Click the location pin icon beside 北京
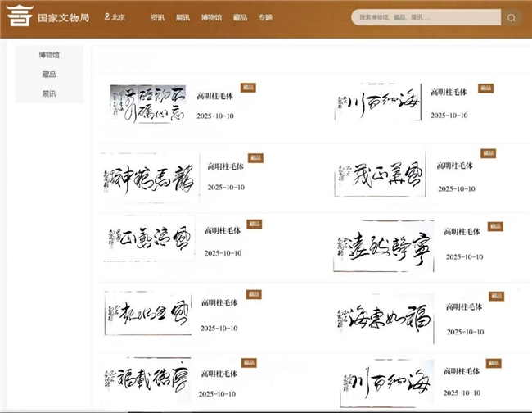The width and height of the screenshot is (532, 413). click(x=106, y=17)
